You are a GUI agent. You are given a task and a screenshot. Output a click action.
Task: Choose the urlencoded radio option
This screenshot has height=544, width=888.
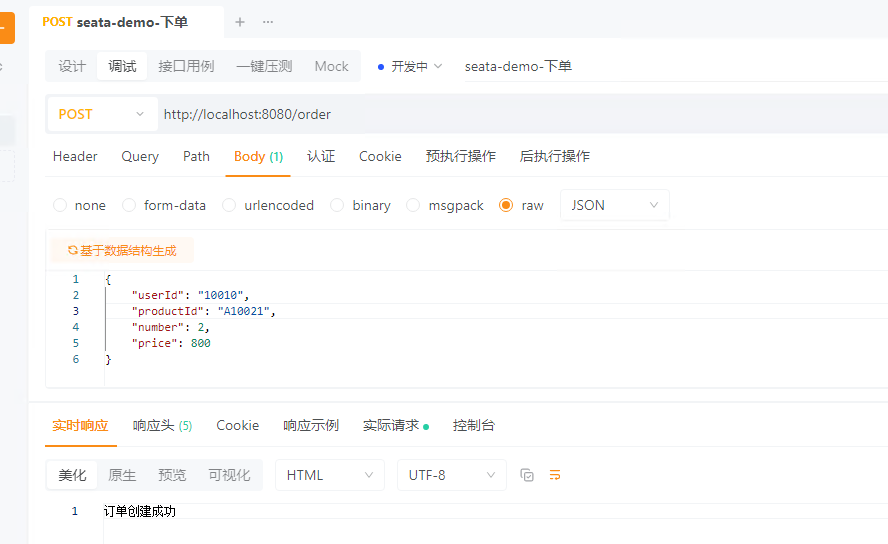pos(229,205)
